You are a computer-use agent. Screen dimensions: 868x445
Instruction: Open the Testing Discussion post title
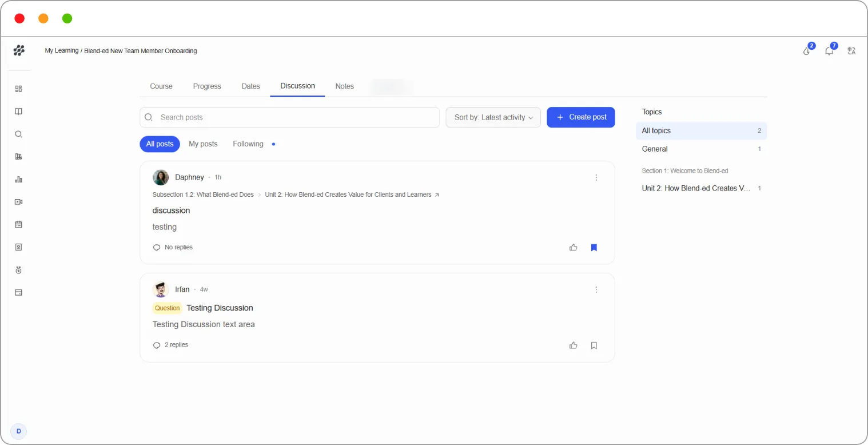[220, 308]
